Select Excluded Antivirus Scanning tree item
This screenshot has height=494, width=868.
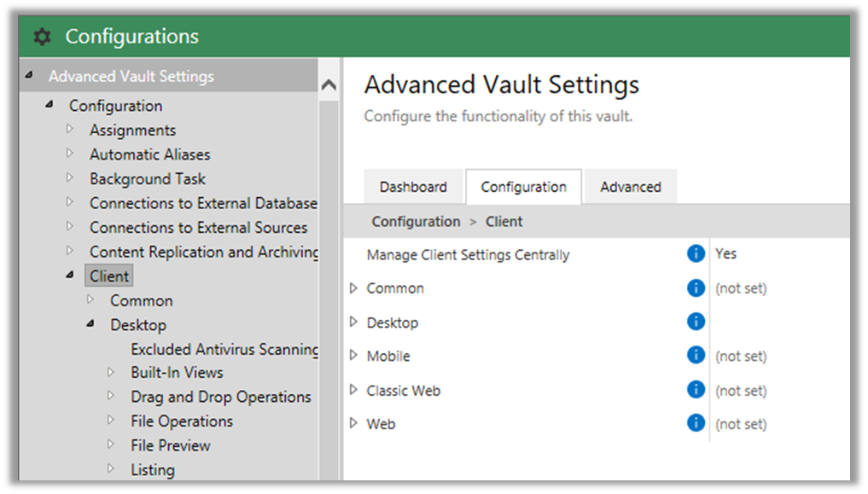click(x=224, y=349)
